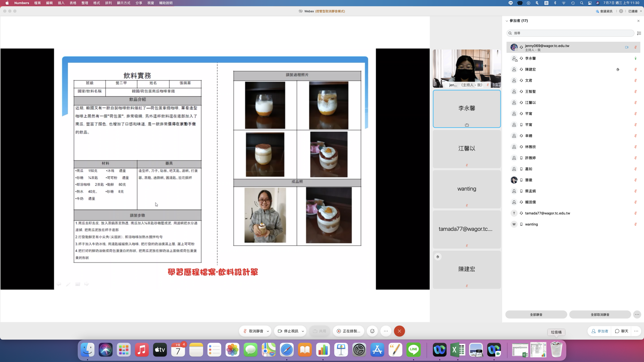Open audio options dropdown arrow
Image resolution: width=644 pixels, height=362 pixels.
(x=268, y=331)
